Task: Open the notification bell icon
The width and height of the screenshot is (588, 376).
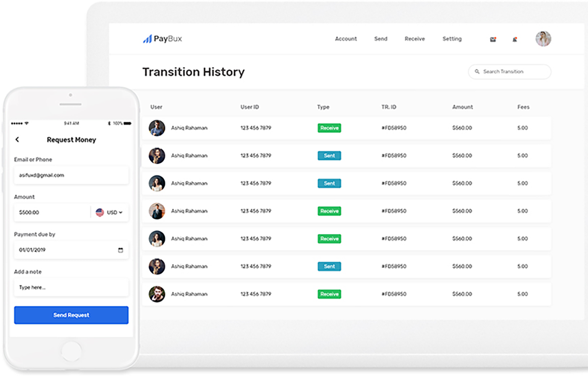Action: (x=515, y=39)
